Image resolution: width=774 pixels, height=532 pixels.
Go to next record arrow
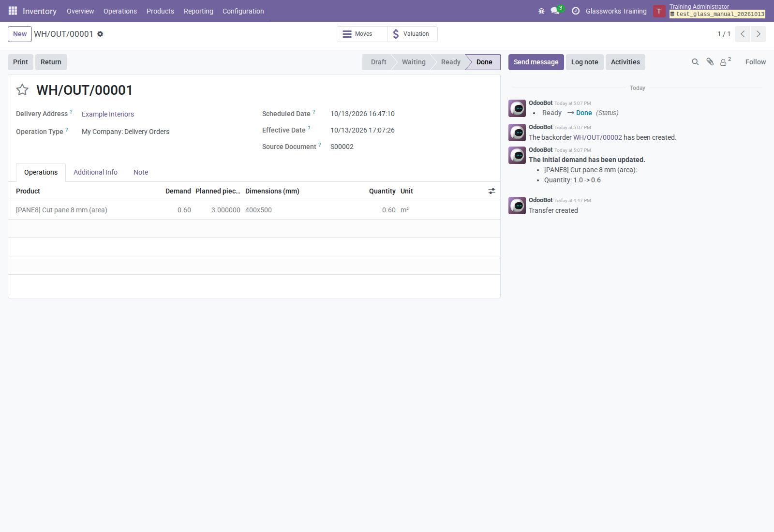(x=759, y=34)
